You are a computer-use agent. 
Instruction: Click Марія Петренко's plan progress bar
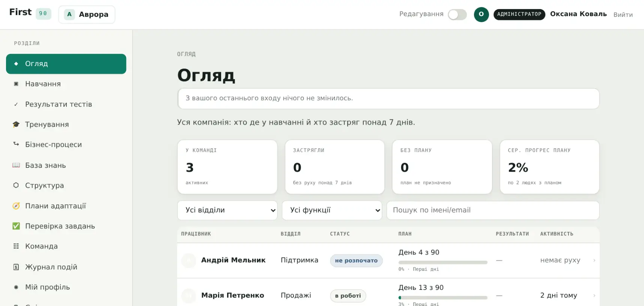[443, 298]
